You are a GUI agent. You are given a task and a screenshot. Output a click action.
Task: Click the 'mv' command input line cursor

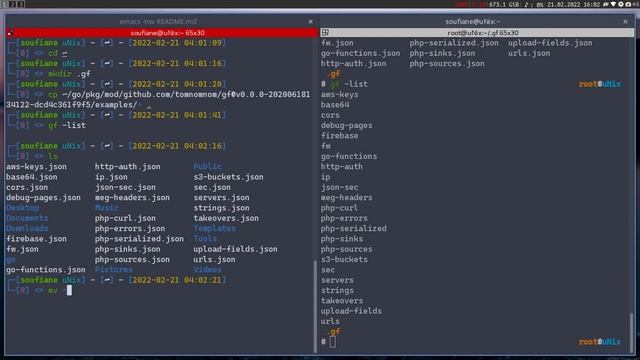click(x=69, y=290)
